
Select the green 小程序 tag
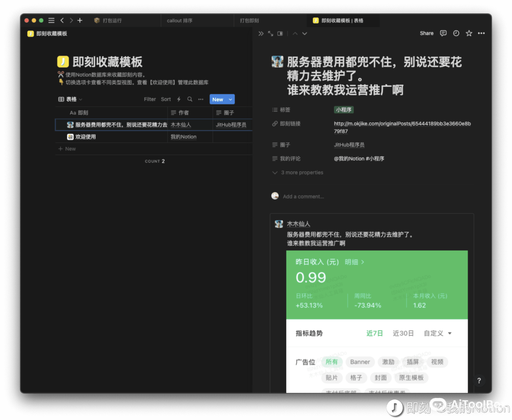[344, 110]
